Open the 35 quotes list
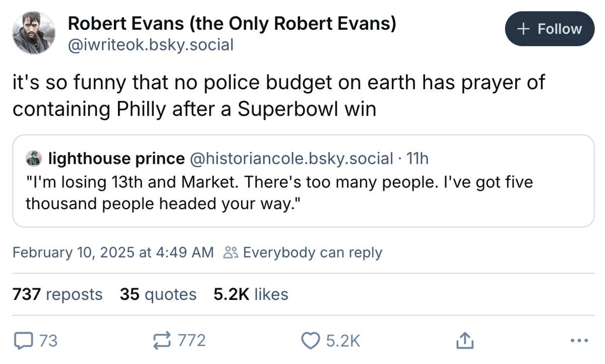 point(158,294)
